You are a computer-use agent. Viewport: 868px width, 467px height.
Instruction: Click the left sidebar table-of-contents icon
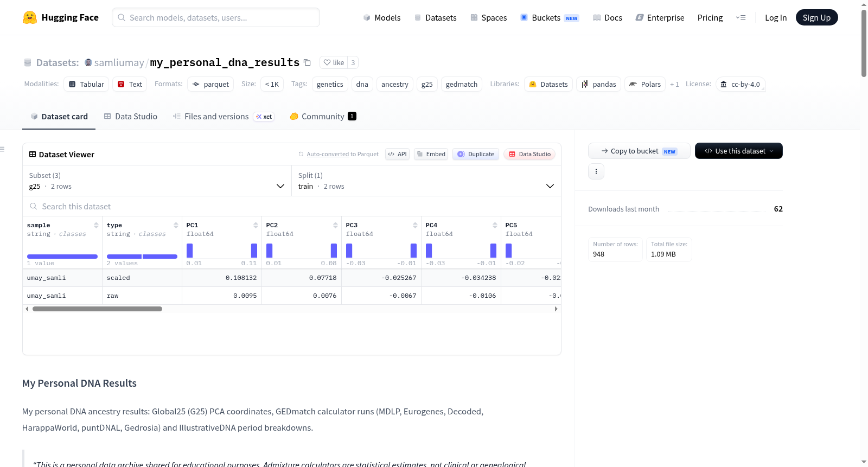[2, 149]
